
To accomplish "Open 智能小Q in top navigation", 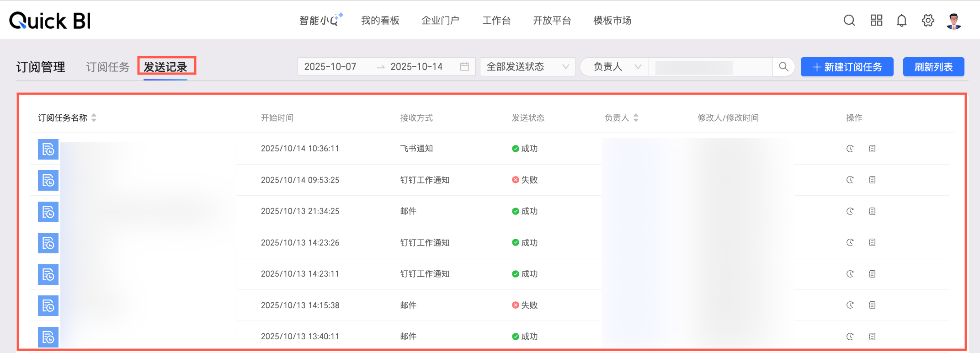I will tap(321, 20).
